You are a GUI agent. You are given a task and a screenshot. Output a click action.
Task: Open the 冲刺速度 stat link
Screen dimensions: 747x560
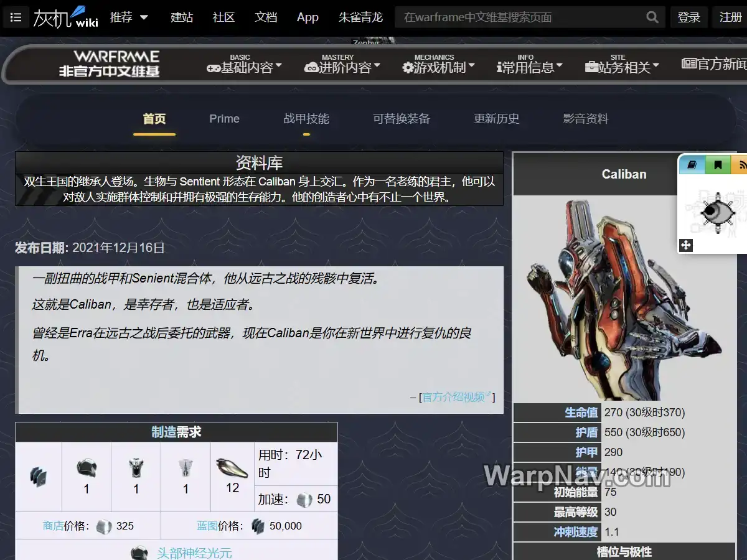[x=575, y=532]
